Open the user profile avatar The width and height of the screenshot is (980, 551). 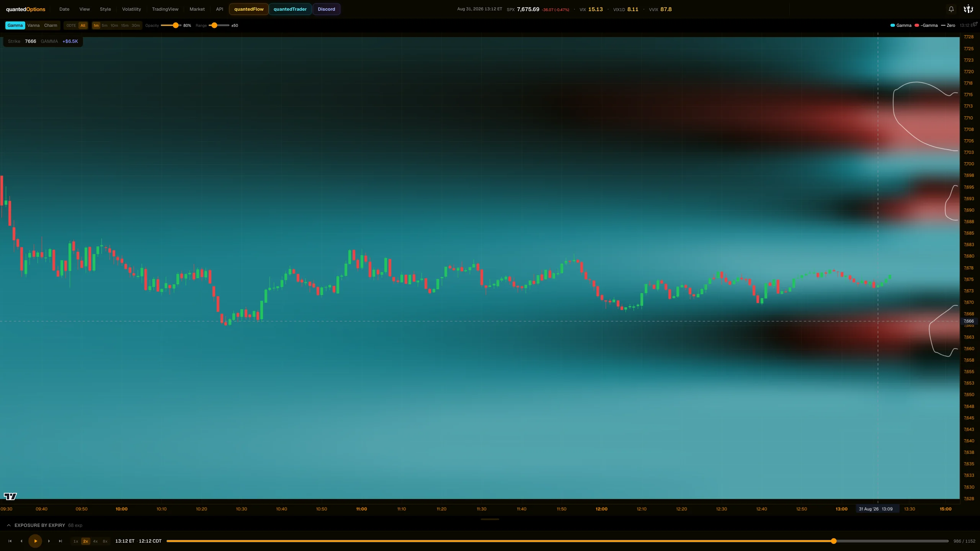tap(968, 9)
